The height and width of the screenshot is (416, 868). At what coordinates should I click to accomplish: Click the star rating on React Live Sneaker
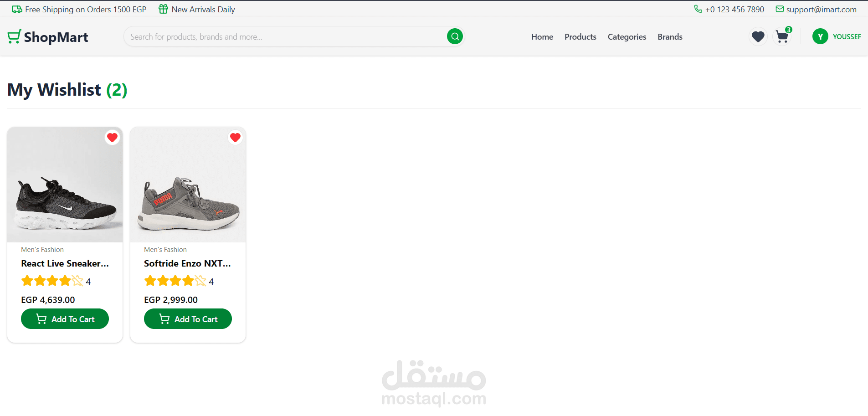pos(52,281)
